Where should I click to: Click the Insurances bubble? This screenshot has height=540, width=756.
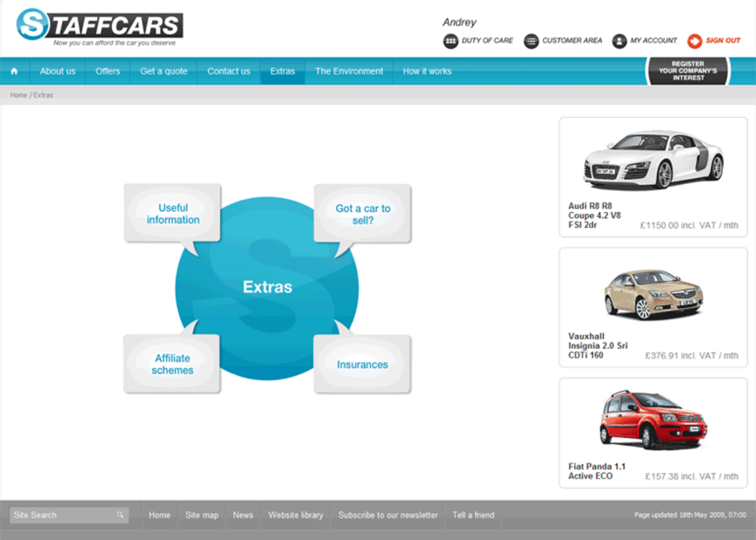pos(362,364)
